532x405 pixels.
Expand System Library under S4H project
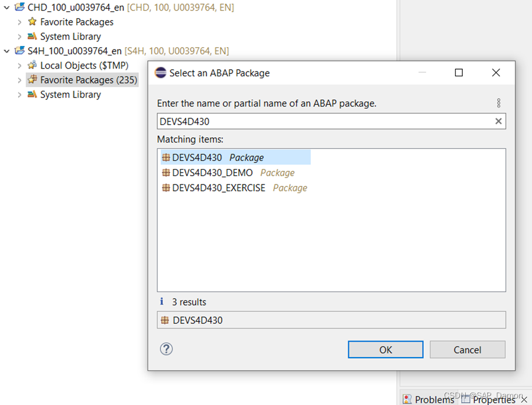point(20,95)
